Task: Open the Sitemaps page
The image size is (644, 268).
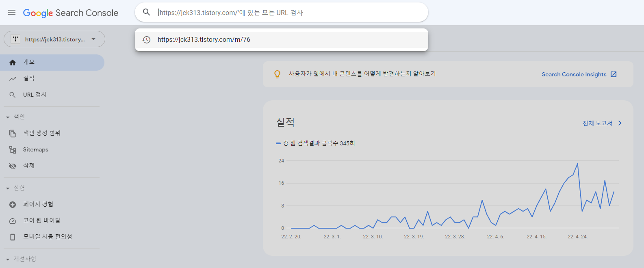Action: tap(52, 149)
